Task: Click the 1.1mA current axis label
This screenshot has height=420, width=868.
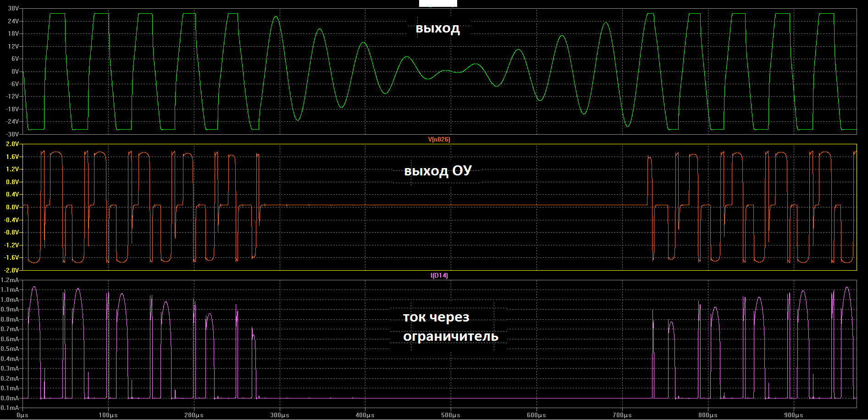Action: click(x=10, y=289)
